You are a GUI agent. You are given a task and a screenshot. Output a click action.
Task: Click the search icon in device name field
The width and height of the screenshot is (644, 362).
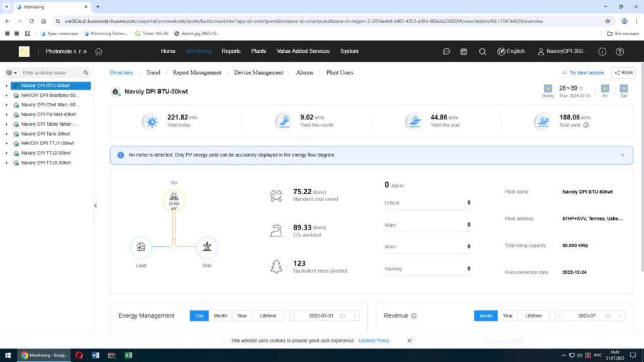(86, 73)
